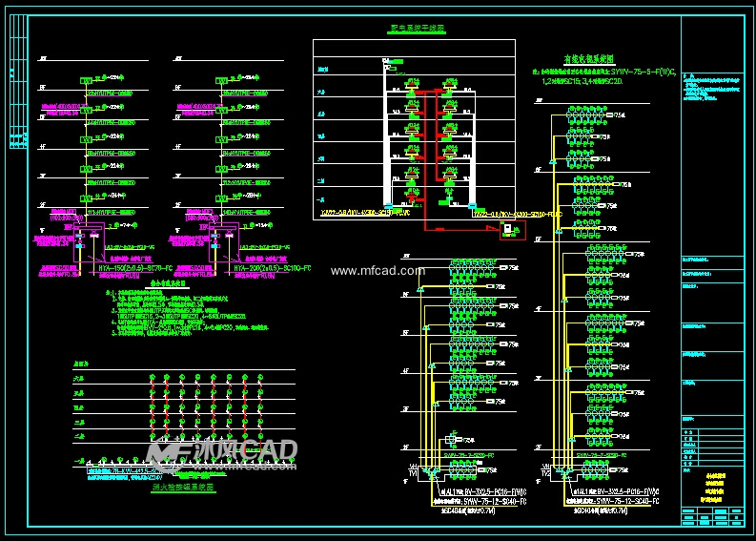Pick the HYA-150(2x0.5)-SC70-FC cable label
This screenshot has height=541, width=756.
click(x=135, y=268)
